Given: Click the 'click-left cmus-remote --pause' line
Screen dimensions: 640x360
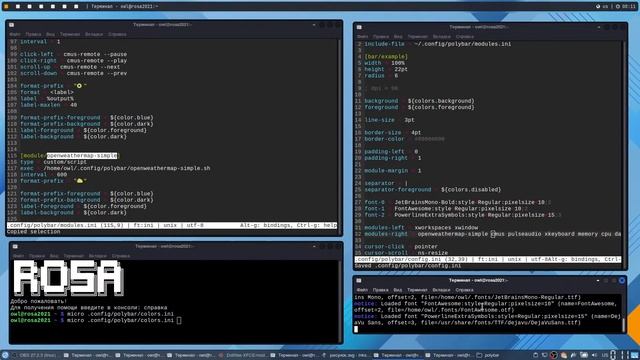Looking at the screenshot, I should pyautogui.click(x=73, y=54).
